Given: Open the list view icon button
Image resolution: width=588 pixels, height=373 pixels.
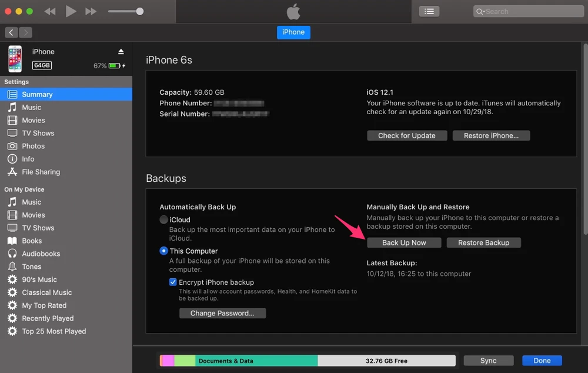Looking at the screenshot, I should click(429, 11).
